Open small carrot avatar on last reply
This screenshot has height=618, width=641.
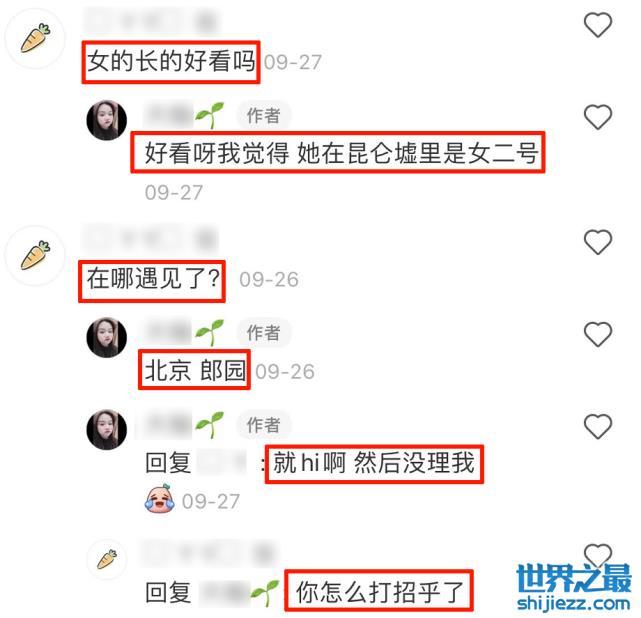[x=107, y=559]
